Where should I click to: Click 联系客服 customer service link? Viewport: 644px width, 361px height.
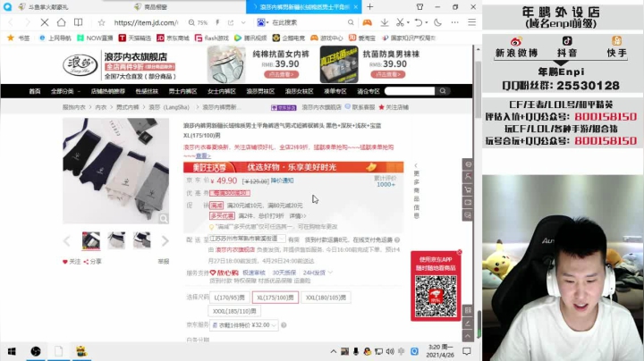tap(360, 107)
